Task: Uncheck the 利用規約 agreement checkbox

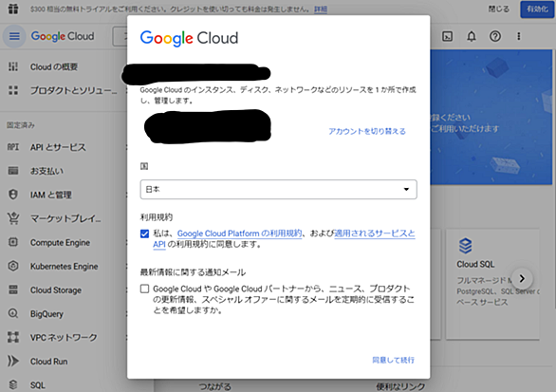Action: pos(144,233)
